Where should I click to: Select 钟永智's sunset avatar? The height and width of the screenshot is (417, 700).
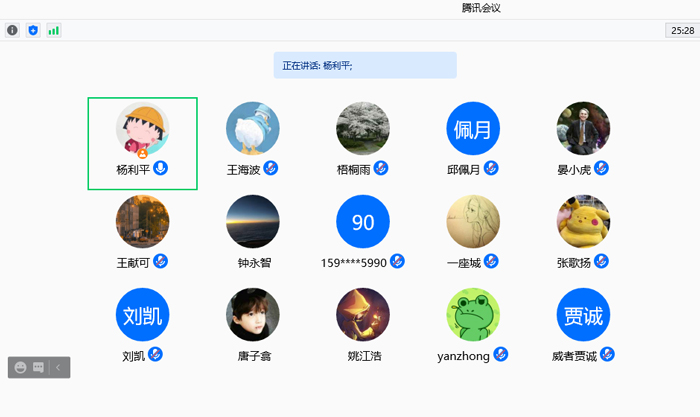(x=253, y=221)
